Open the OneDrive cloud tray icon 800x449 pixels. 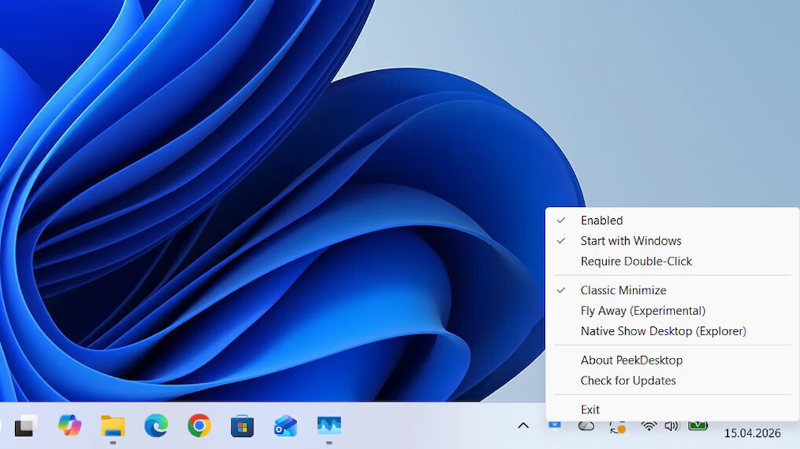(587, 426)
